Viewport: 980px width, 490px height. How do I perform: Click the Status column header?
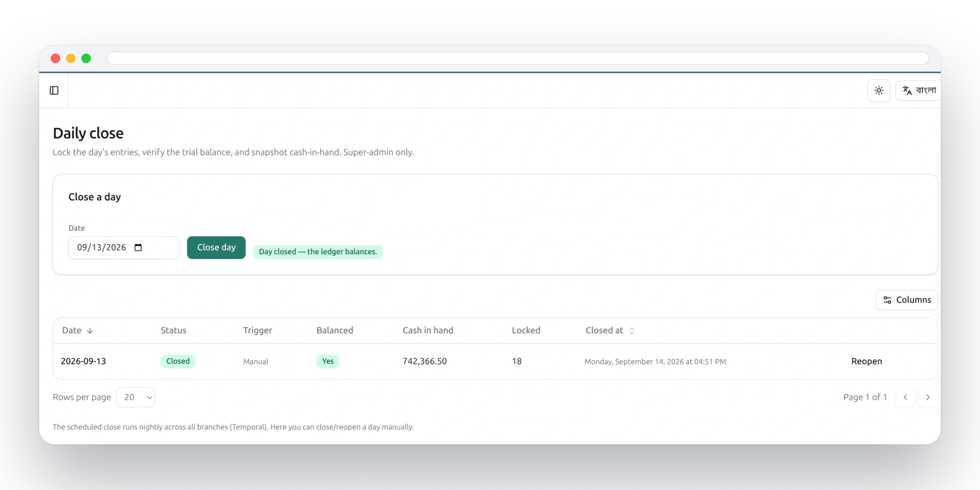coord(173,330)
